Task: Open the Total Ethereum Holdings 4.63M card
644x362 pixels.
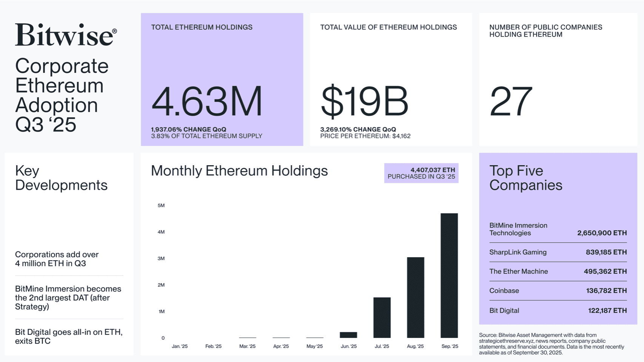Action: [222, 80]
